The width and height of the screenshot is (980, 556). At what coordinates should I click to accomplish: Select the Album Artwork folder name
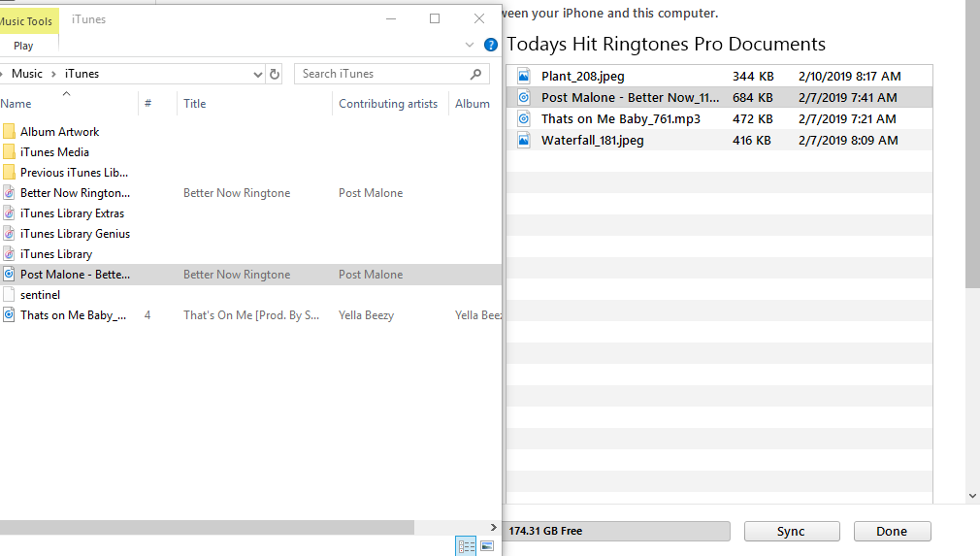[x=59, y=132]
